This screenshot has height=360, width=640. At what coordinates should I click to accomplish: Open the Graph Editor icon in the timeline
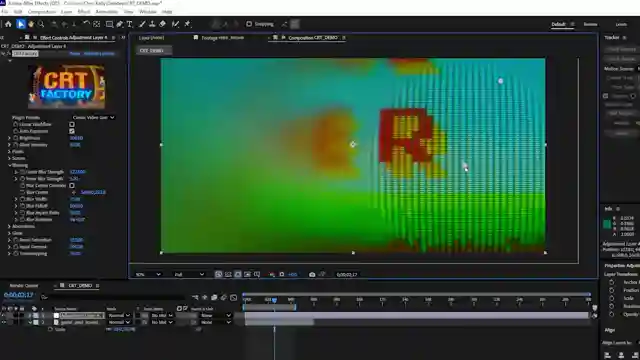coord(233,298)
